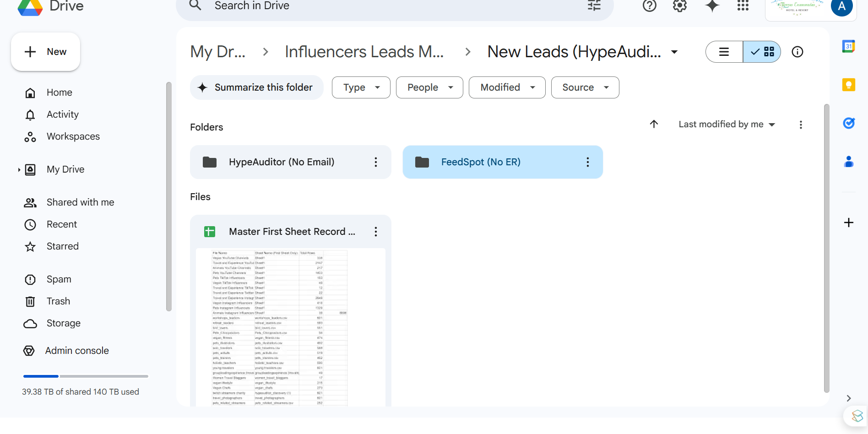Screen dimensions: 868x434
Task: Open the Settings gear icon
Action: tap(680, 6)
